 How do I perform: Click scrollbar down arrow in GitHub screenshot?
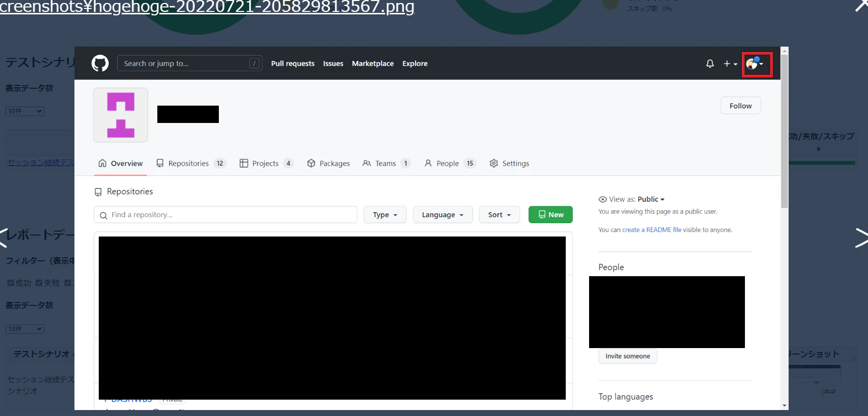(x=785, y=406)
